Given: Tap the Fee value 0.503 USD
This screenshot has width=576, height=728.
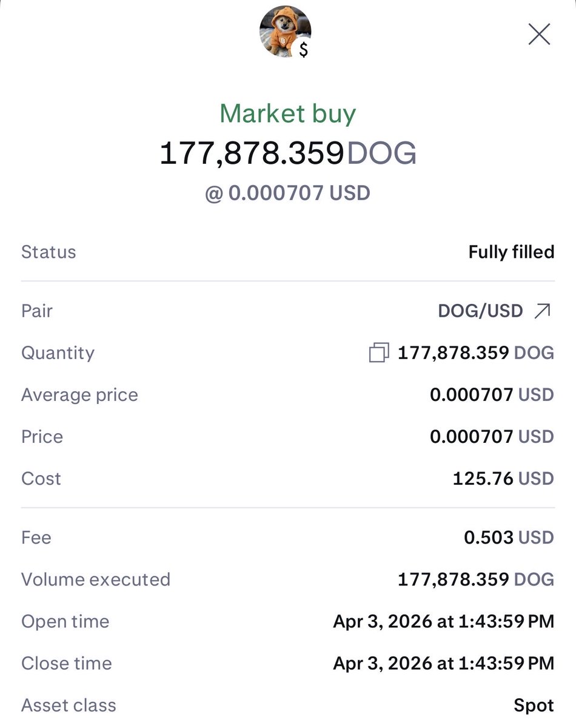Looking at the screenshot, I should pyautogui.click(x=508, y=538).
